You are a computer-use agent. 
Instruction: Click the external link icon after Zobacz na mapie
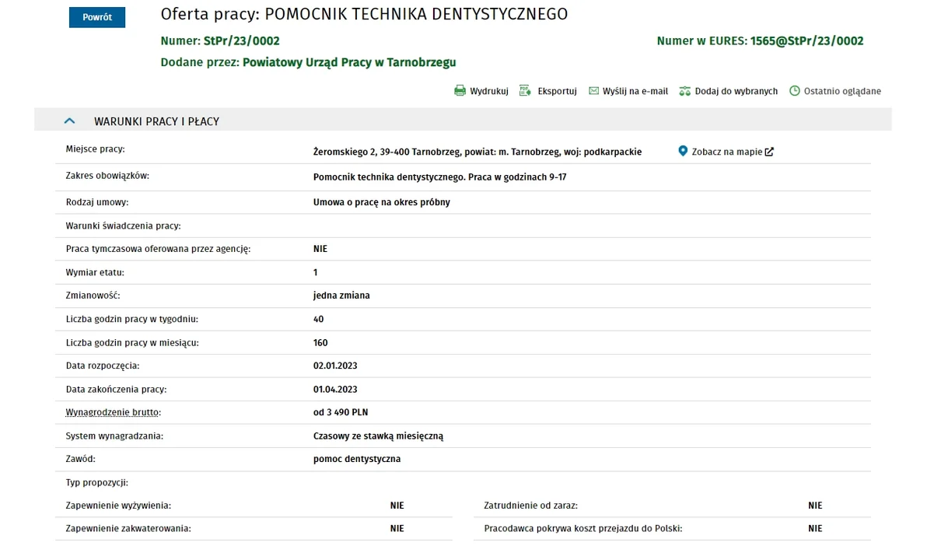coord(769,152)
